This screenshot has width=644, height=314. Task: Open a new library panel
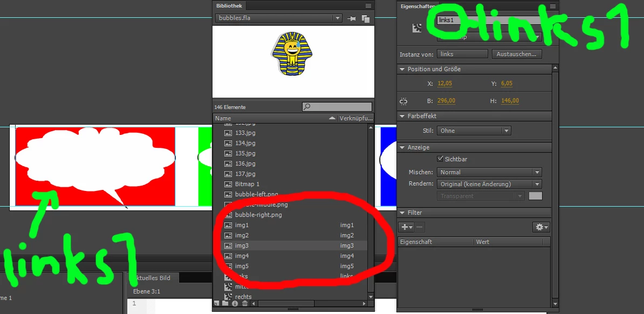tap(366, 18)
